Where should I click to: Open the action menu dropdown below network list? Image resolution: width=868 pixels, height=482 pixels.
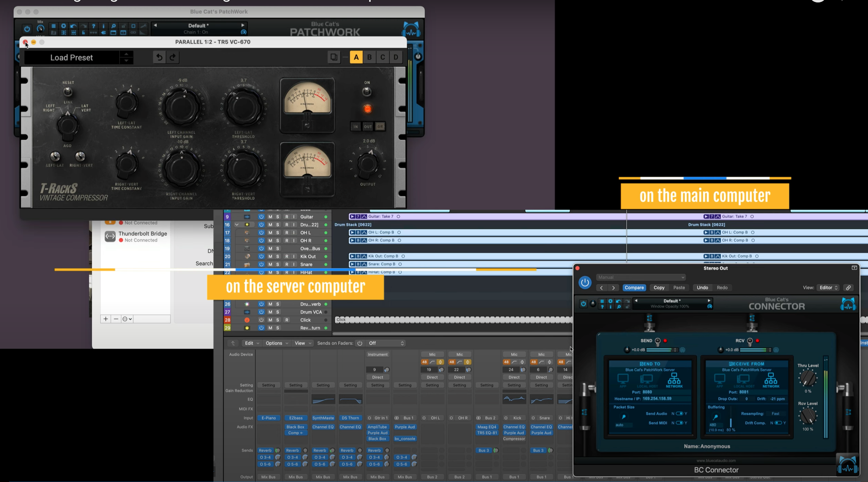(127, 319)
